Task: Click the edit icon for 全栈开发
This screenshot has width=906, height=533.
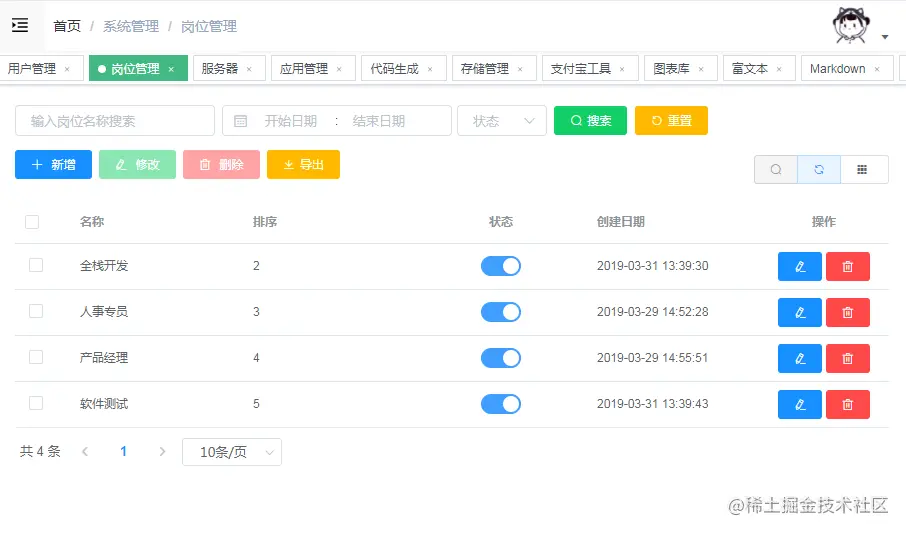Action: click(800, 266)
